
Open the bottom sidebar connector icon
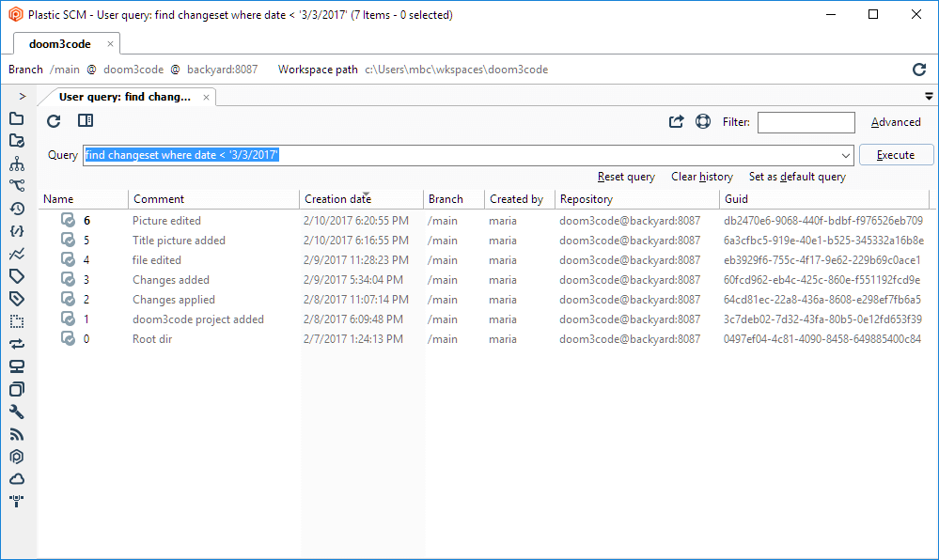point(17,502)
